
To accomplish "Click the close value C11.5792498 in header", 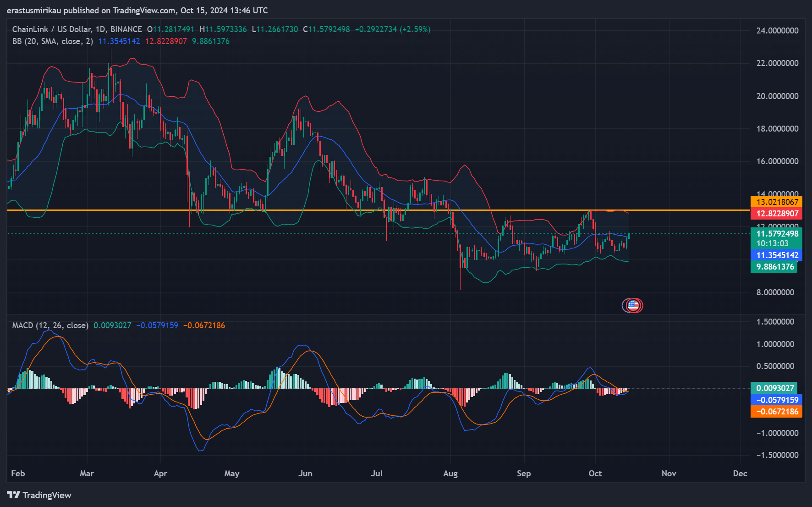I will click(x=326, y=29).
